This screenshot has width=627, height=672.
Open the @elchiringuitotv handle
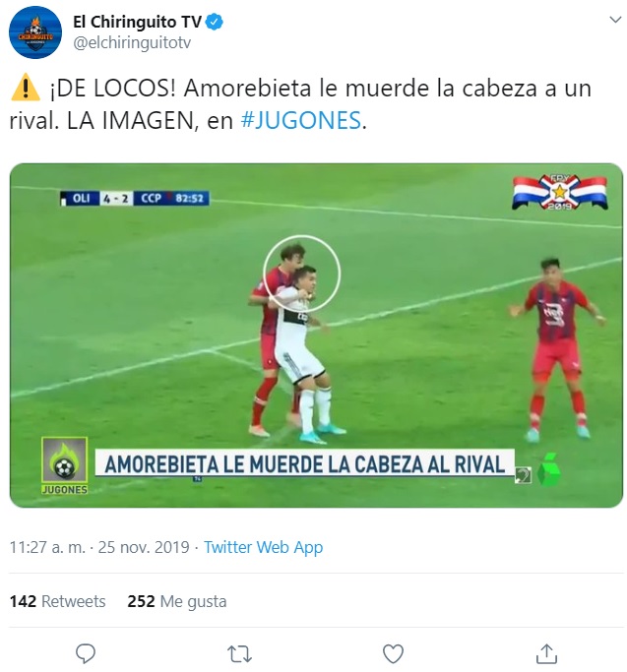[132, 43]
